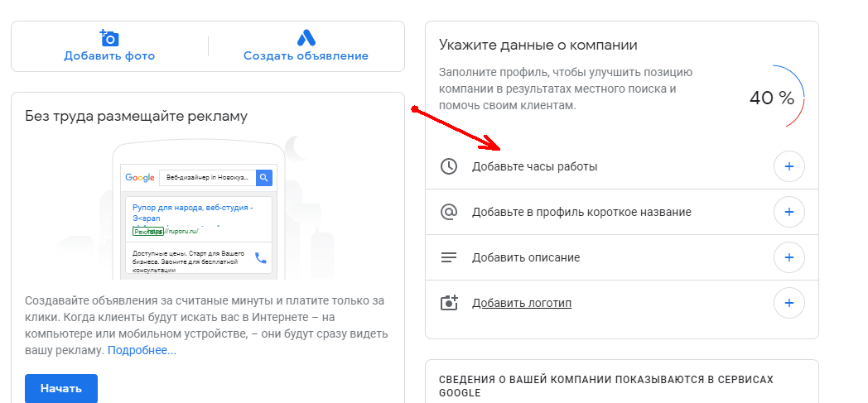Open the 'Подробнее...' link
The width and height of the screenshot is (868, 403).
(x=142, y=351)
